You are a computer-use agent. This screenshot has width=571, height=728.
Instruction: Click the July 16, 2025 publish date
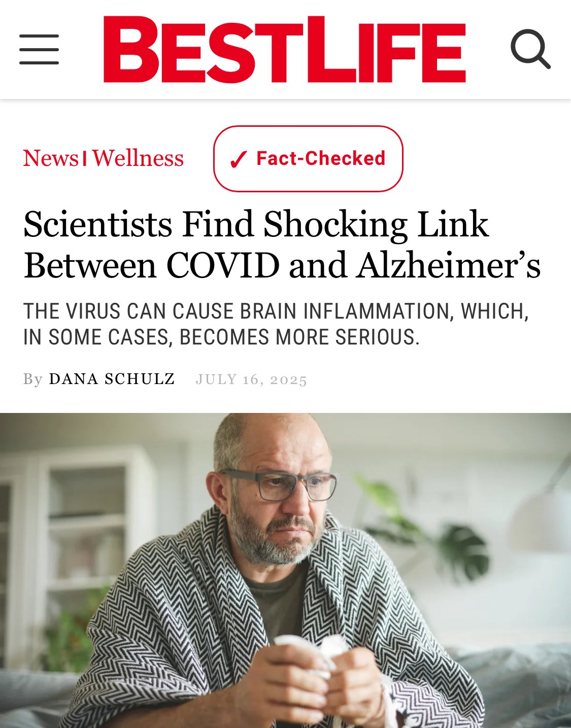point(251,379)
